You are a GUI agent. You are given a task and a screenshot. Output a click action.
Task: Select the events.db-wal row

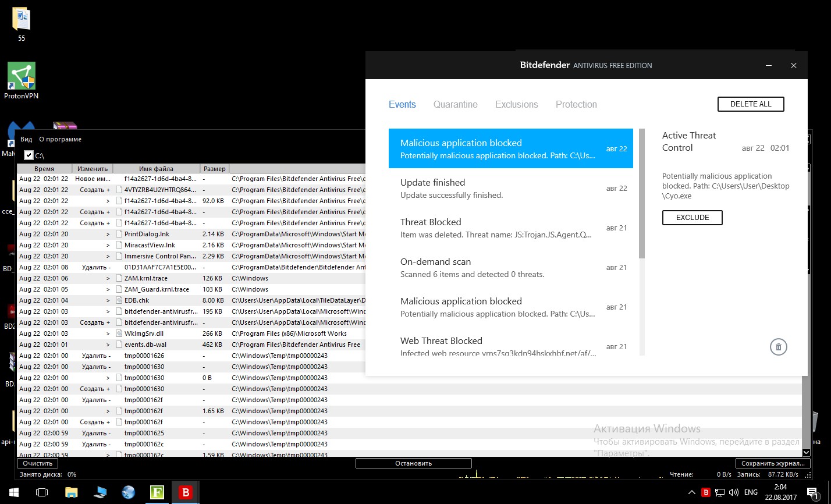tap(192, 345)
